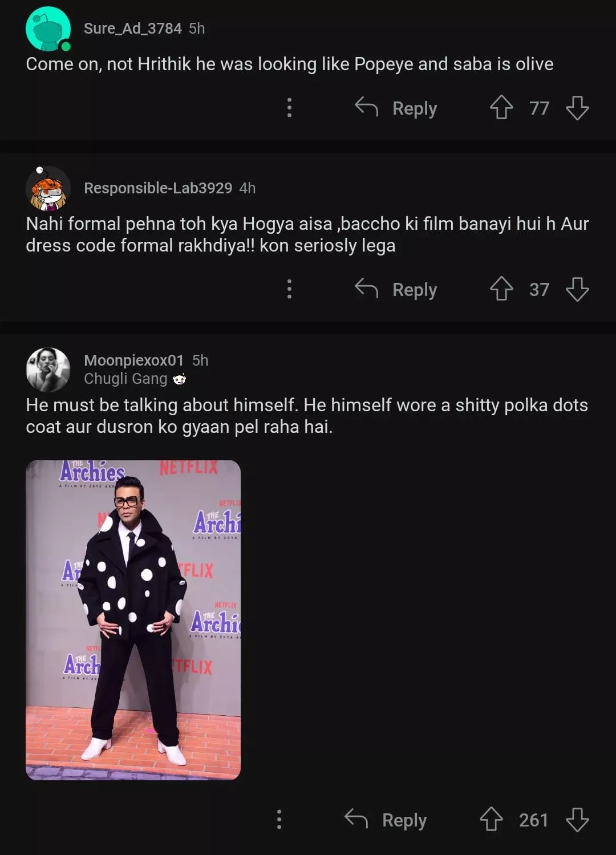Downvote Responsible-Lab3929's comment
This screenshot has width=616, height=855.
tap(577, 289)
